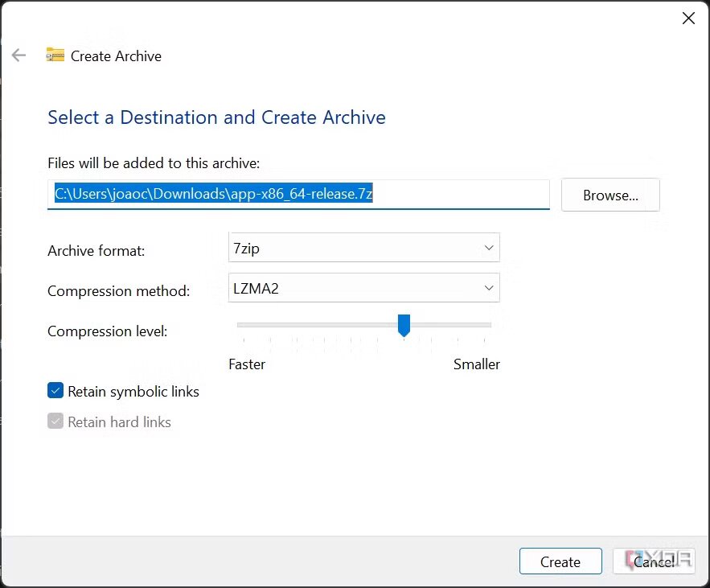
Task: Click the Create Archive window title
Action: tap(116, 56)
